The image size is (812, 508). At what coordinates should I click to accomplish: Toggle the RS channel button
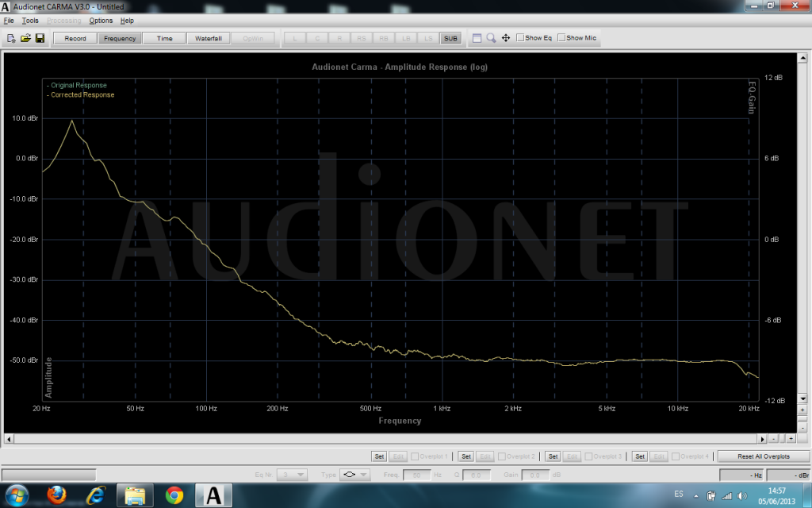pos(362,38)
